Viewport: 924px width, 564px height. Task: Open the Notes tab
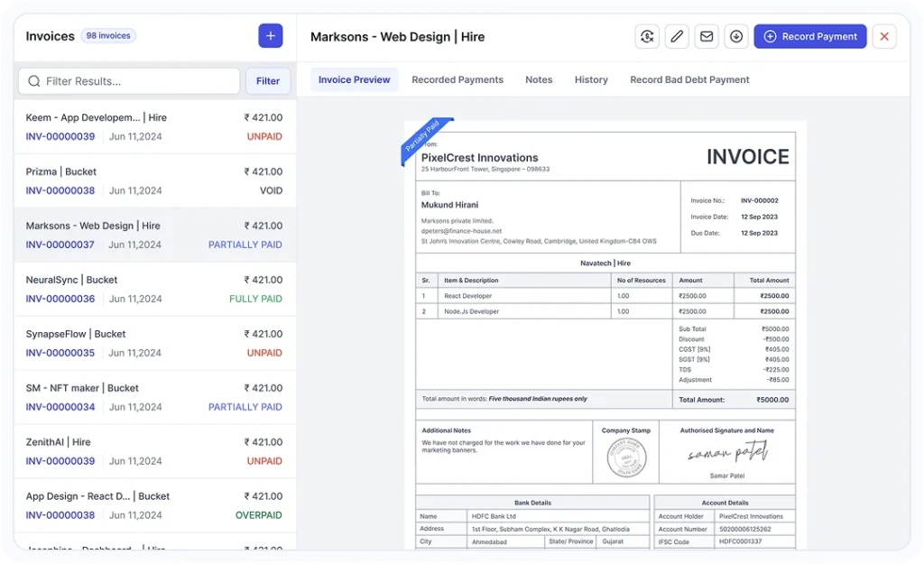point(539,79)
